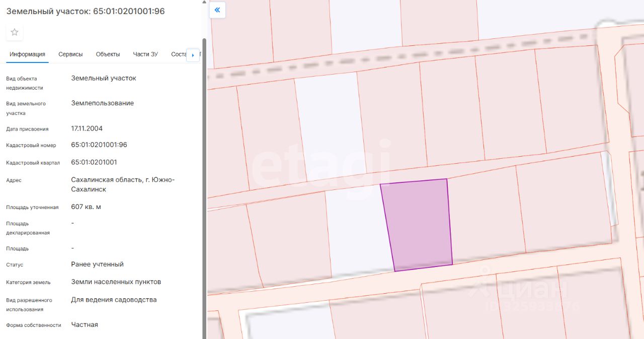Click the area value 607 кв. м
Image resolution: width=644 pixels, height=339 pixels.
86,207
